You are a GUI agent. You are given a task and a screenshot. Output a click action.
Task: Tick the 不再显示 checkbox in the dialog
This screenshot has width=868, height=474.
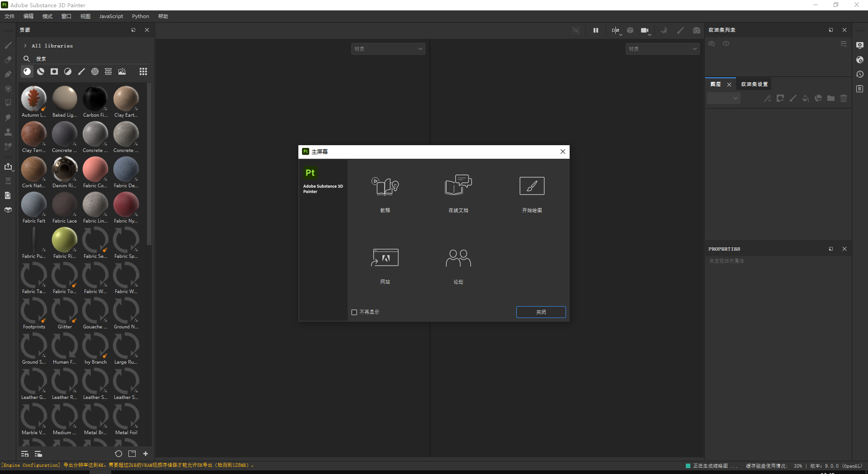(x=354, y=312)
